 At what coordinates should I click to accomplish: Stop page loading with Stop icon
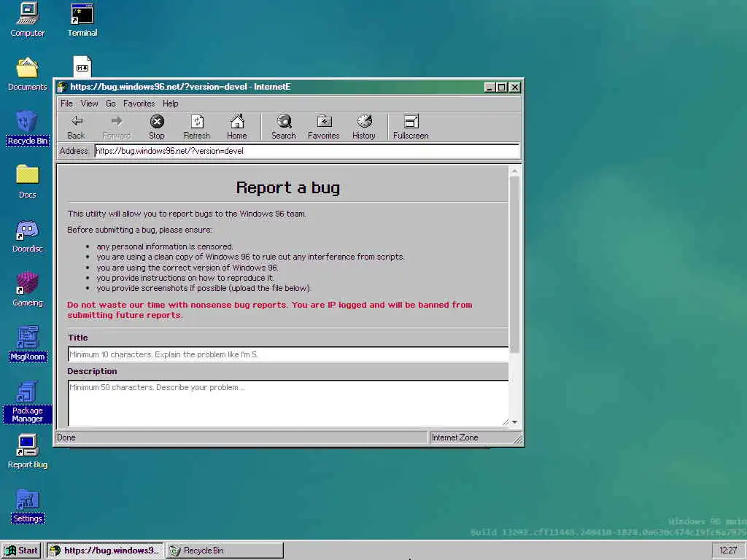point(157,127)
